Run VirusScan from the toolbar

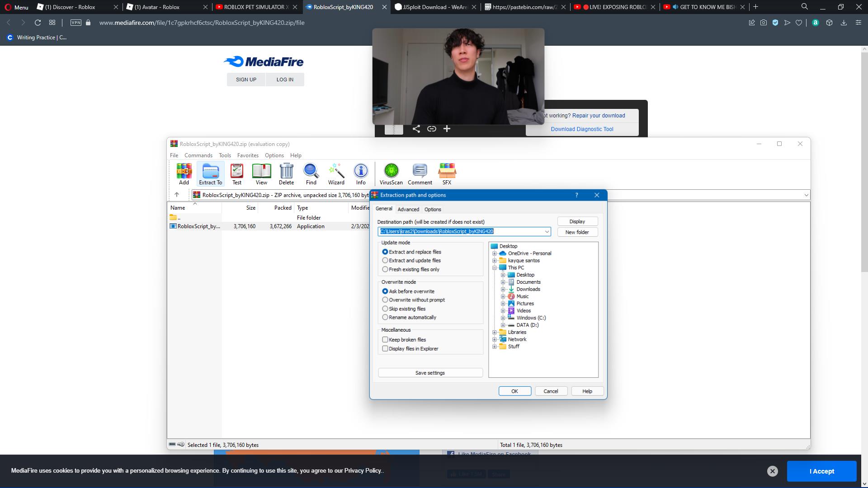[x=391, y=174]
